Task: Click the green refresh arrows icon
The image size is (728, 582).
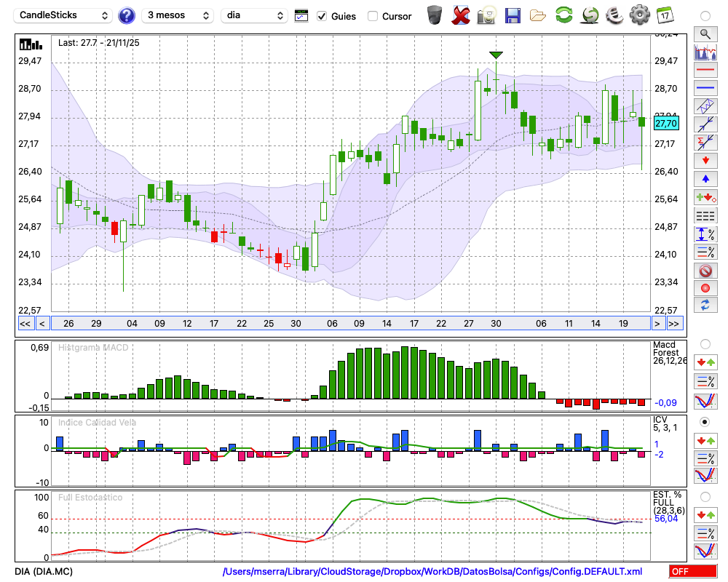Action: [x=563, y=15]
